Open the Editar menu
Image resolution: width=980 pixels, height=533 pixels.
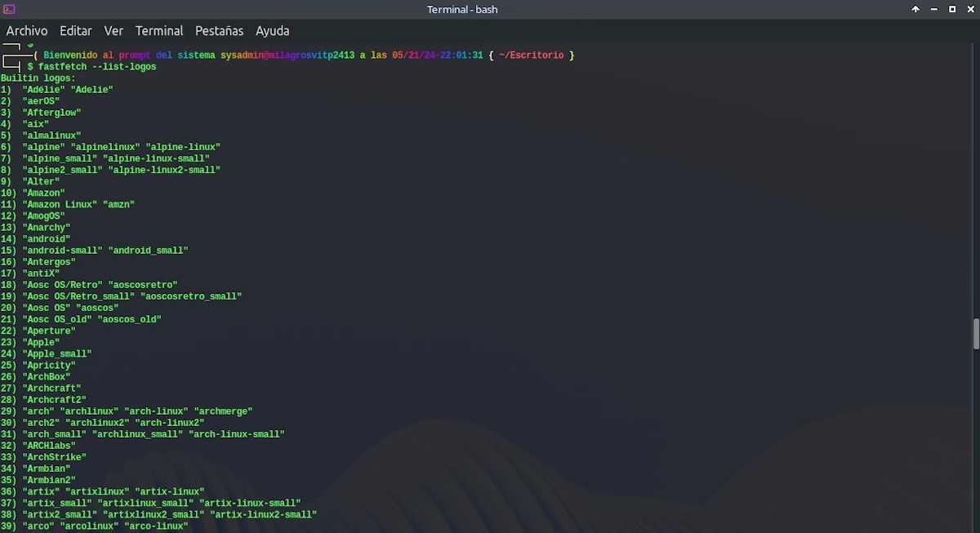tap(75, 30)
